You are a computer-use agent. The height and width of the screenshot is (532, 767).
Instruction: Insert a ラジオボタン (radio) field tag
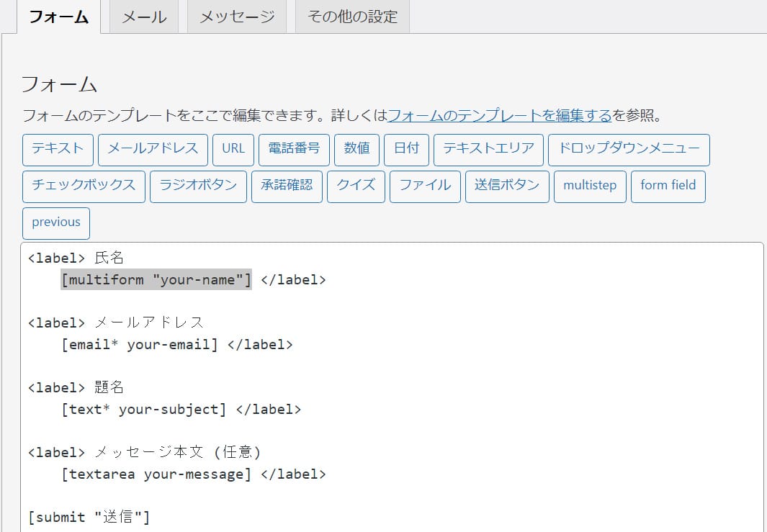(x=198, y=186)
